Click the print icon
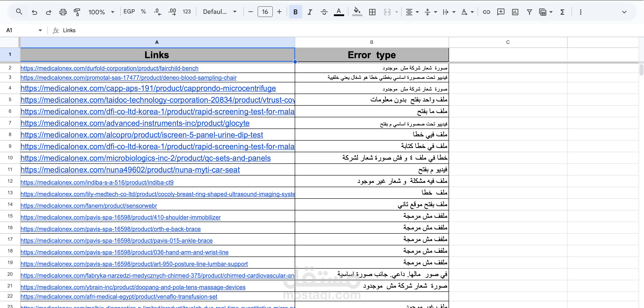 coord(63,12)
